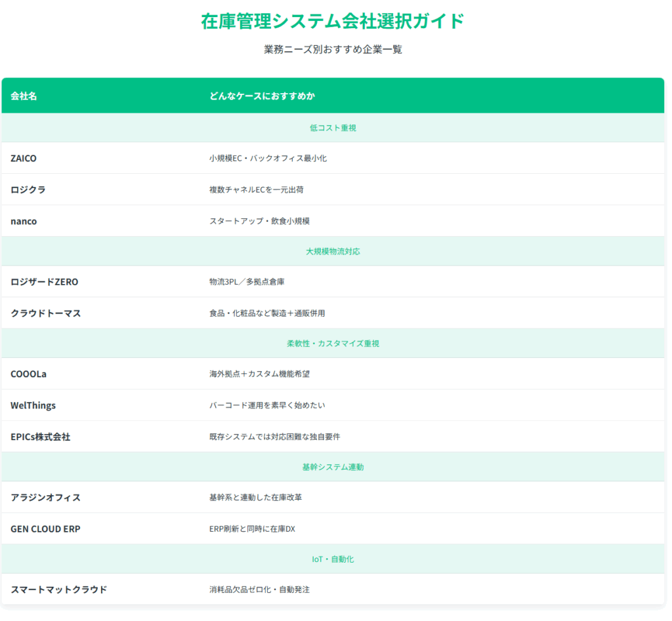Select the 低コスト重視 category row
Screen dimensions: 672x621
coord(333,128)
